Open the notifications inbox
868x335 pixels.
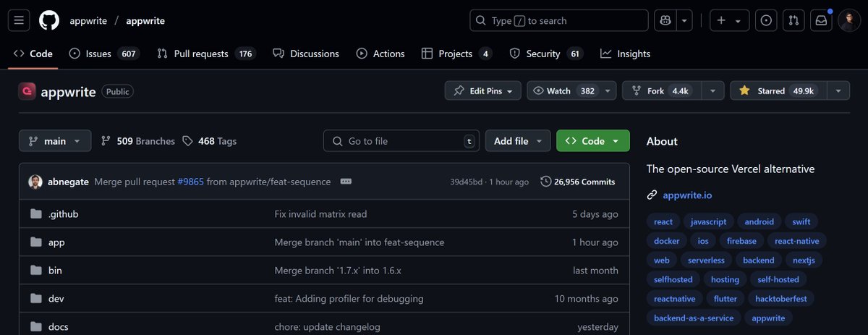(821, 20)
